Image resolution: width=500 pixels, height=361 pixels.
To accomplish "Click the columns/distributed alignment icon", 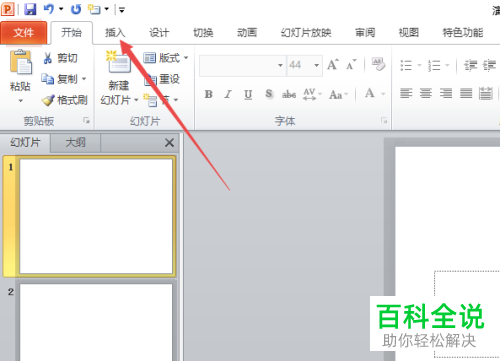I will point(486,93).
